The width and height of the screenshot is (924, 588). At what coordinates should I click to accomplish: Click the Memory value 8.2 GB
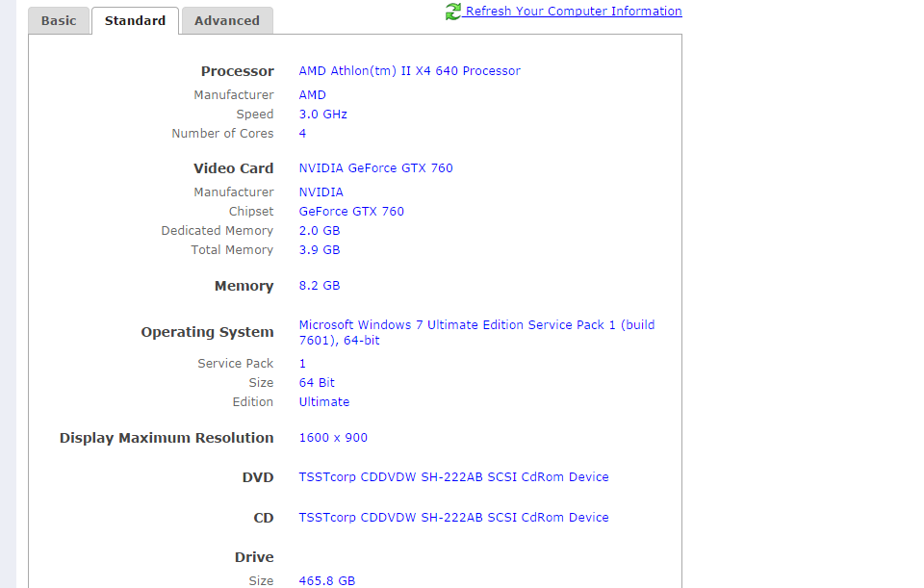(320, 286)
